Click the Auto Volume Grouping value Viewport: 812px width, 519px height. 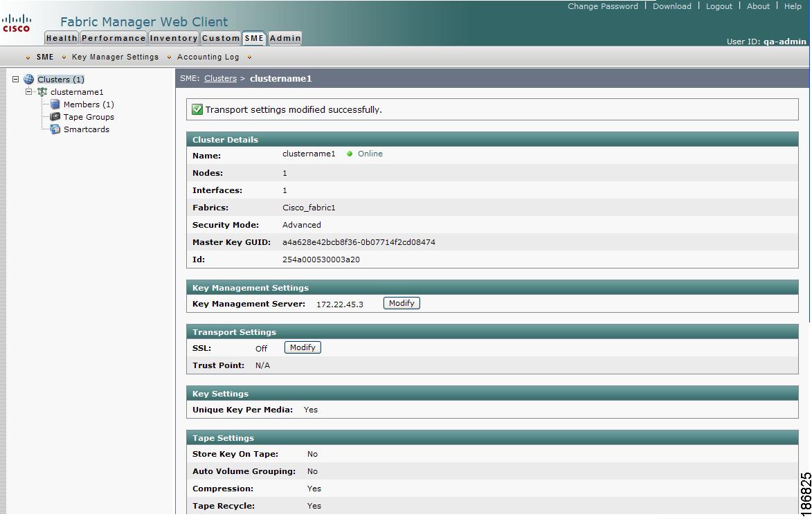click(312, 471)
